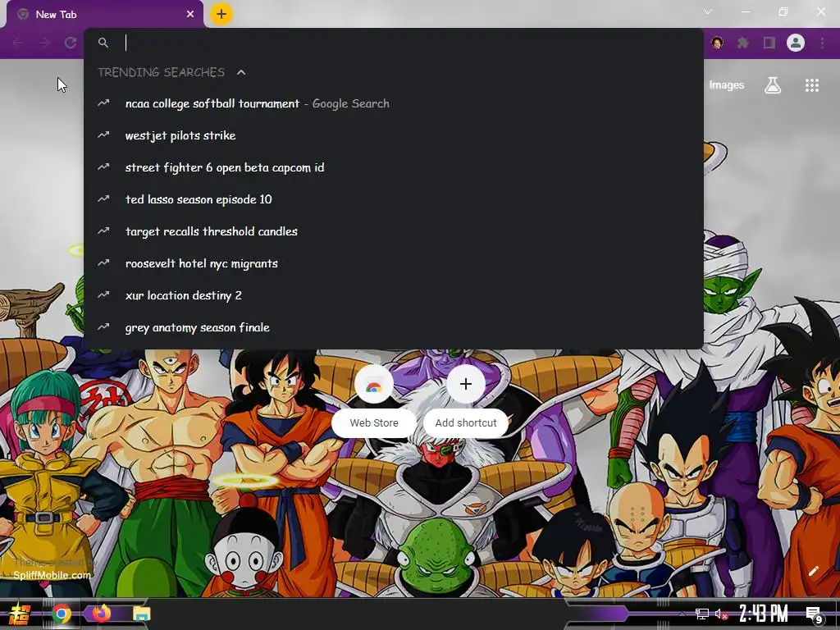Open a new tab with the plus button
This screenshot has height=630, width=840.
(x=221, y=14)
